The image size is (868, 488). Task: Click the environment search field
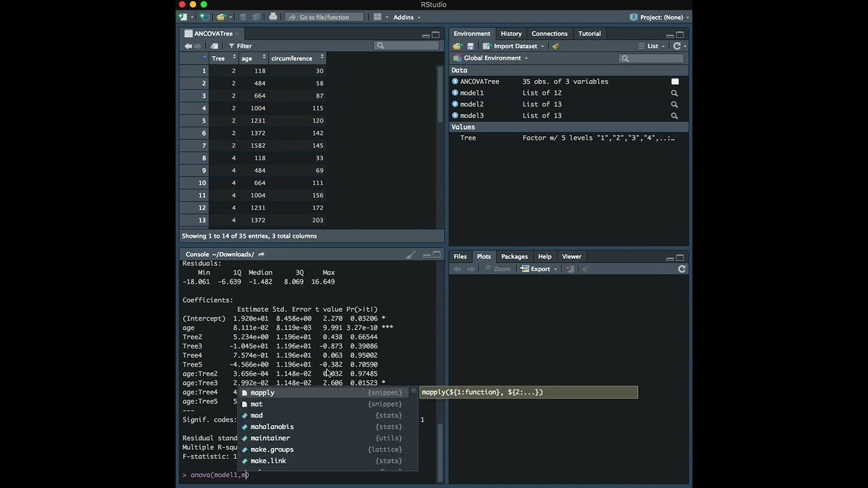click(x=652, y=58)
